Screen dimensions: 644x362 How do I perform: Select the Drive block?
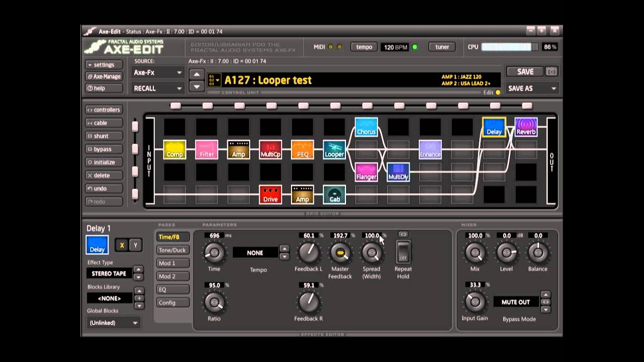click(x=271, y=195)
